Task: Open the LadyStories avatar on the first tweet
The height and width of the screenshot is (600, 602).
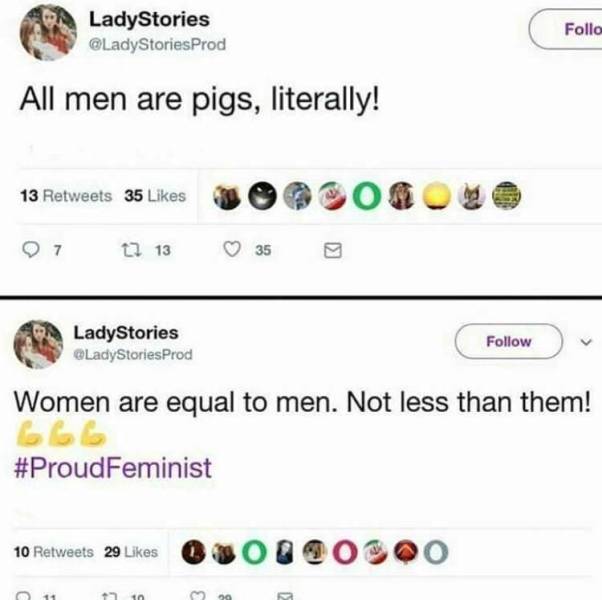Action: [x=48, y=32]
